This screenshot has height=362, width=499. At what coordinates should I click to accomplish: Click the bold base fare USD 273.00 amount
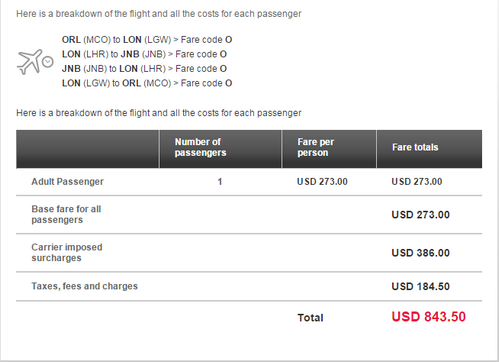(420, 215)
